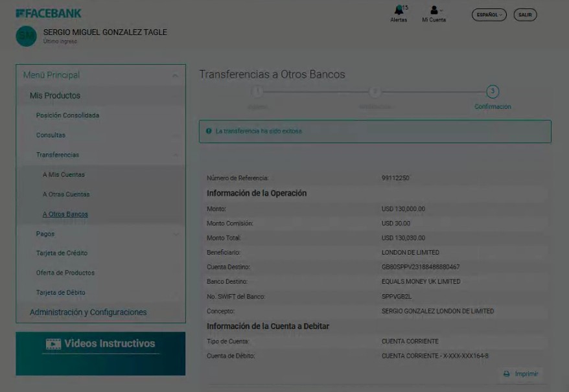The height and width of the screenshot is (392, 569).
Task: Click the Salir logout button
Action: pos(525,14)
